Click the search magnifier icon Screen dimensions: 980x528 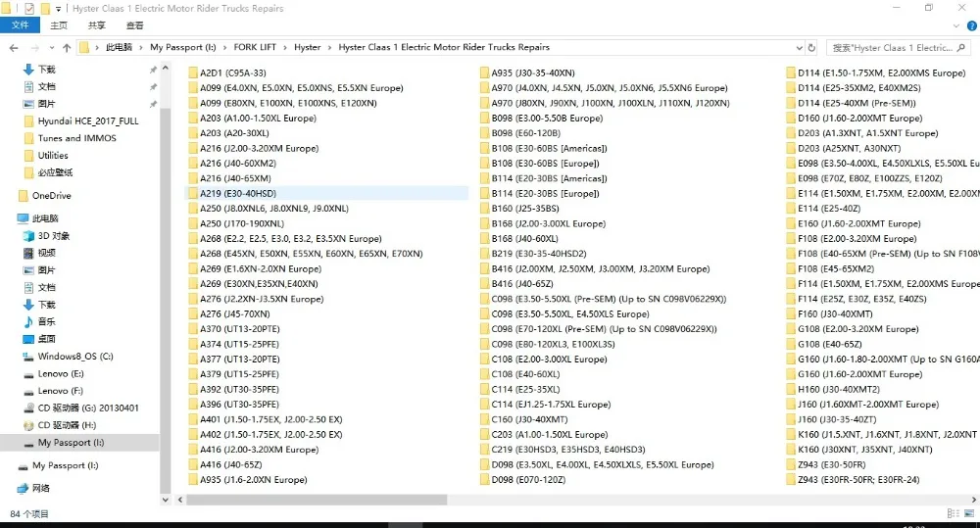(x=961, y=47)
